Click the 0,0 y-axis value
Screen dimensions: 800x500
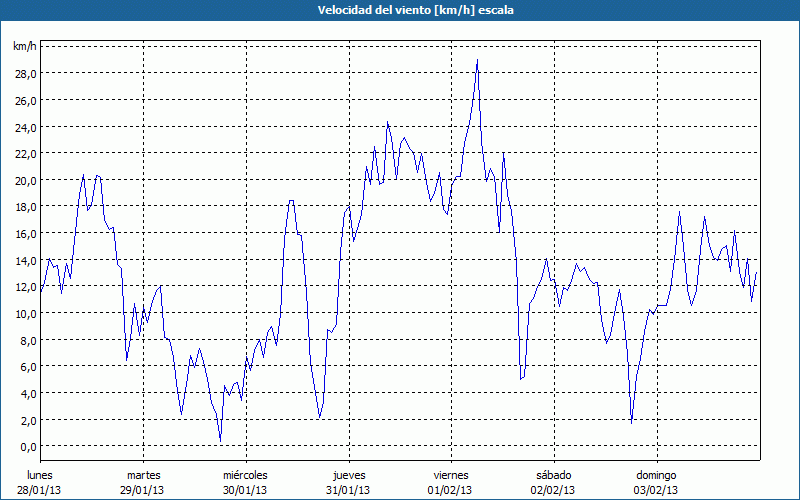27,446
